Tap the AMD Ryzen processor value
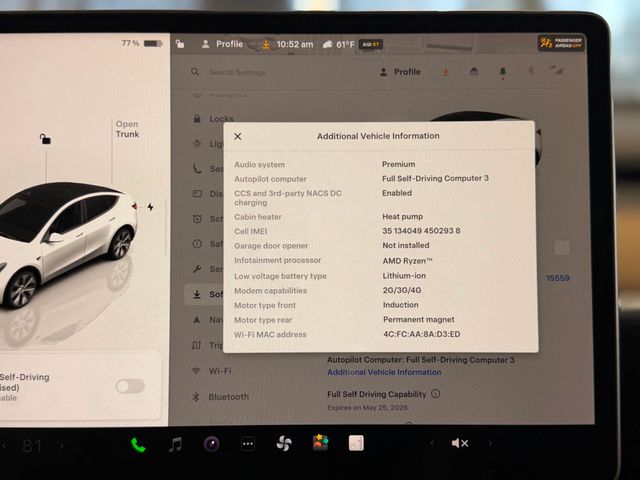 [x=407, y=260]
